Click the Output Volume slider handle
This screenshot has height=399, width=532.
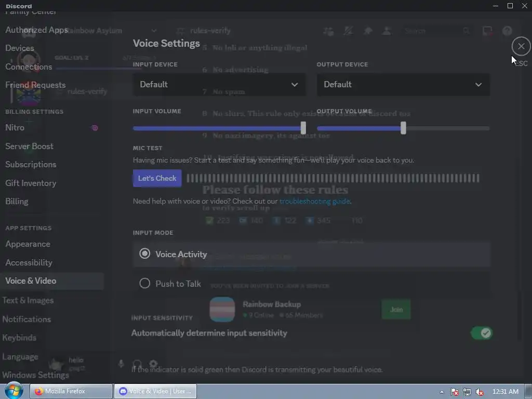tap(403, 128)
